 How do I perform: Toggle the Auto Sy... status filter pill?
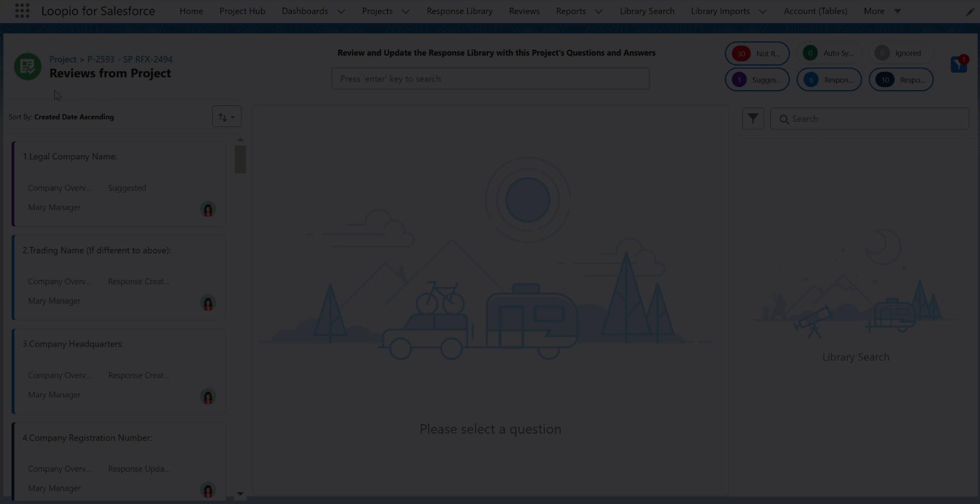[829, 53]
